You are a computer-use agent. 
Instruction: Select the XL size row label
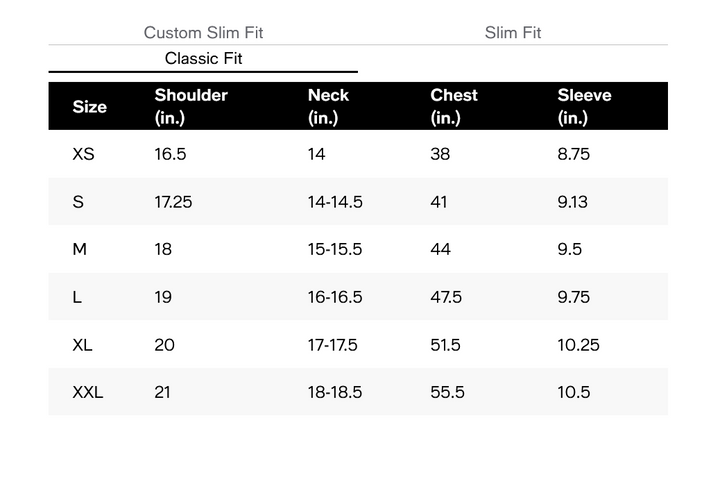click(x=82, y=344)
